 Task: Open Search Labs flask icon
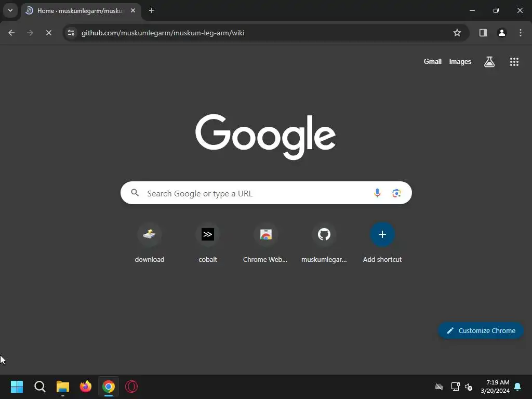pos(489,62)
